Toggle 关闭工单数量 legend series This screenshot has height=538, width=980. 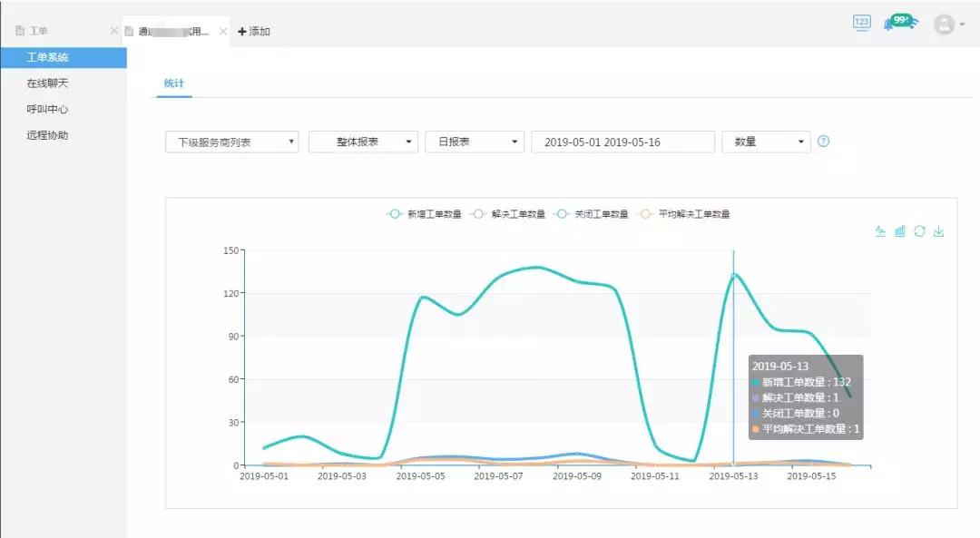pyautogui.click(x=591, y=214)
